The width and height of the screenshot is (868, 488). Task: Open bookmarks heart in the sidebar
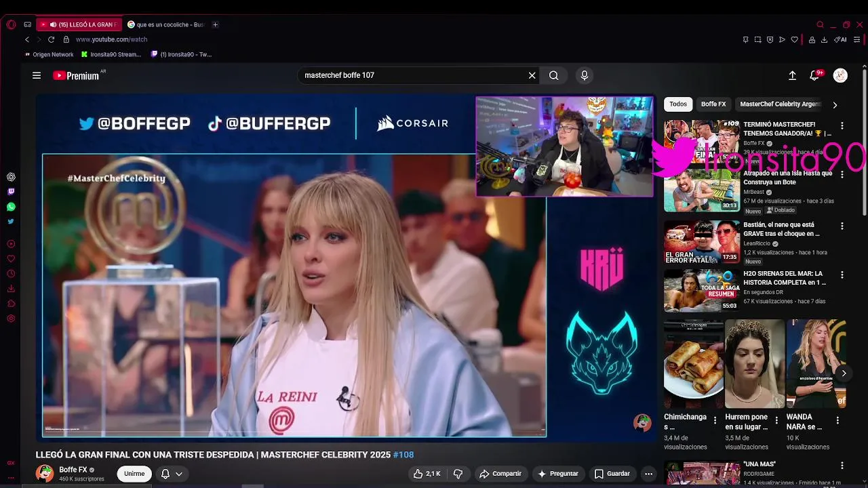coord(11,259)
